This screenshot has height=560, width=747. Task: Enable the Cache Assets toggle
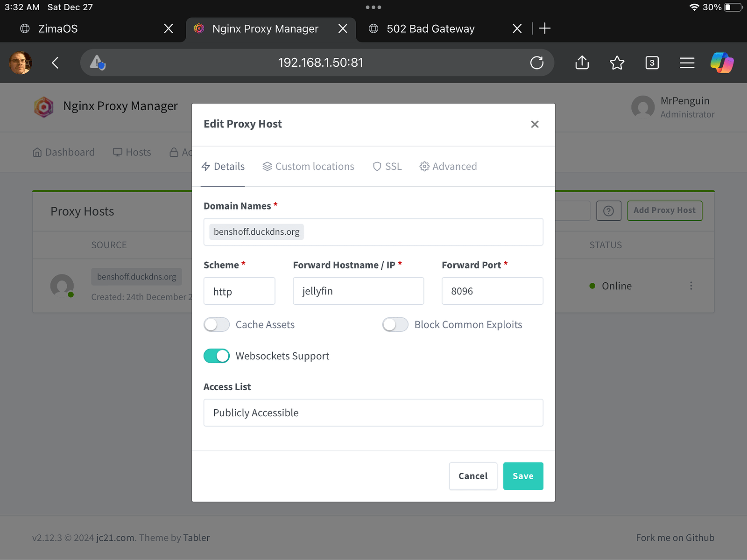(217, 325)
